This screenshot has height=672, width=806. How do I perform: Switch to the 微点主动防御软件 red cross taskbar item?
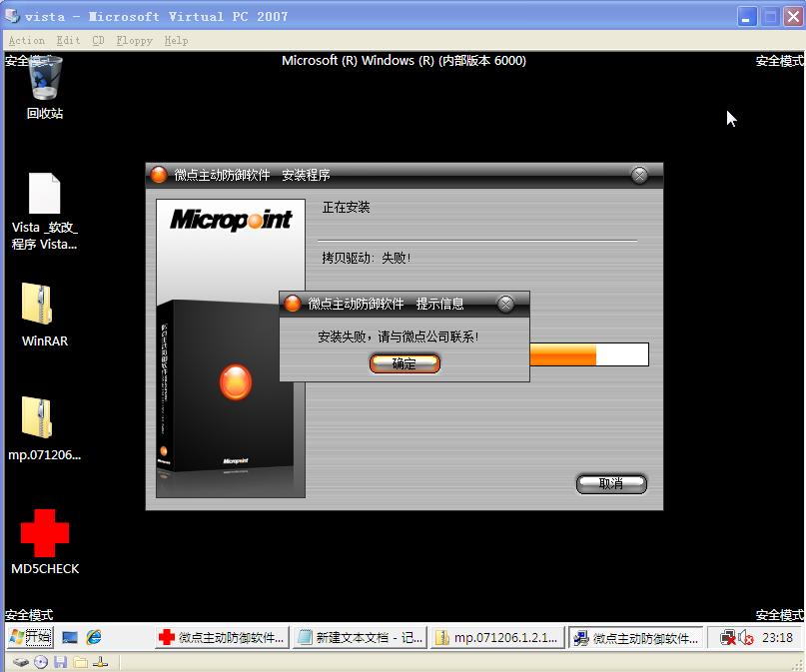(x=222, y=638)
